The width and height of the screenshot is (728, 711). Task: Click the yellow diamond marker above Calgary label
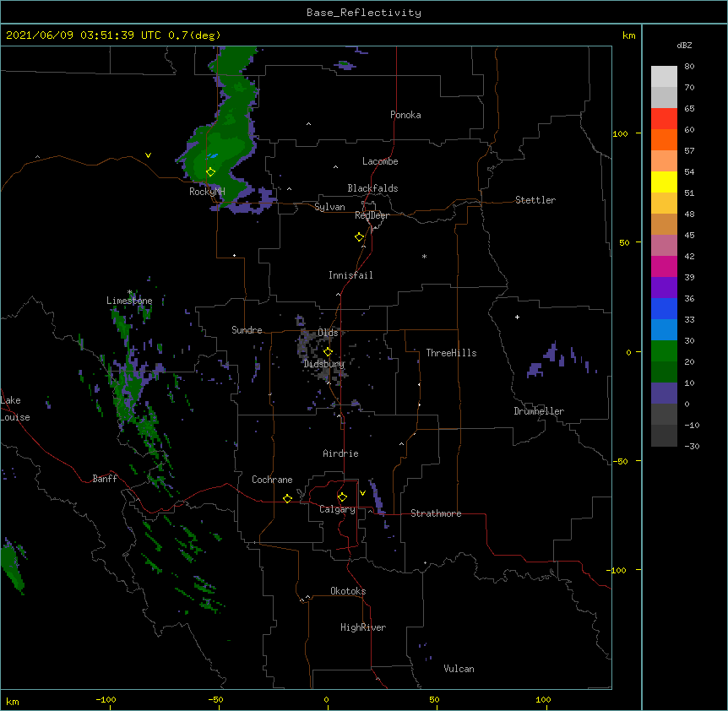pos(342,497)
